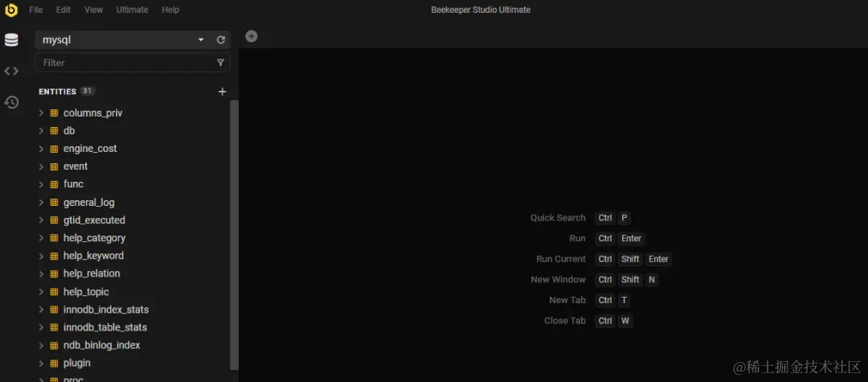Click the entities list scrollbar
The width and height of the screenshot is (868, 382).
pyautogui.click(x=234, y=235)
